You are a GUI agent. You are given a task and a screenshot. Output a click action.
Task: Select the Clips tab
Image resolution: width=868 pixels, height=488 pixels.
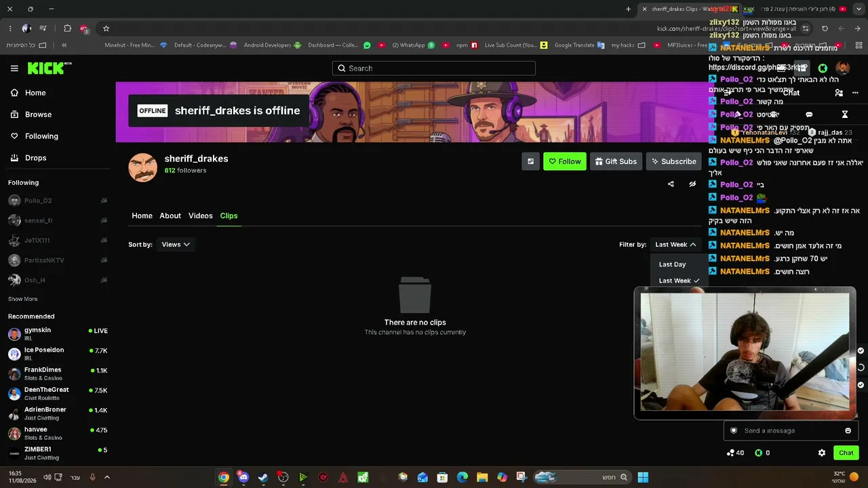coord(229,216)
